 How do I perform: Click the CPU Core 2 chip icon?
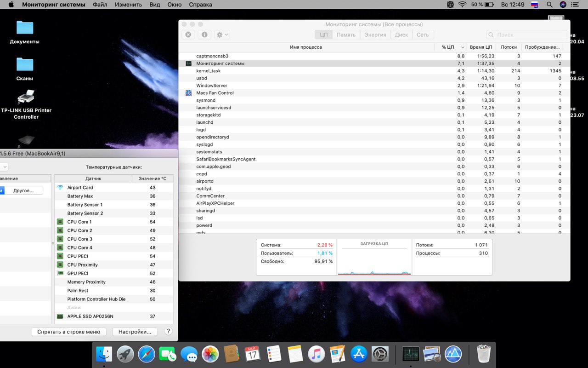[x=60, y=230]
